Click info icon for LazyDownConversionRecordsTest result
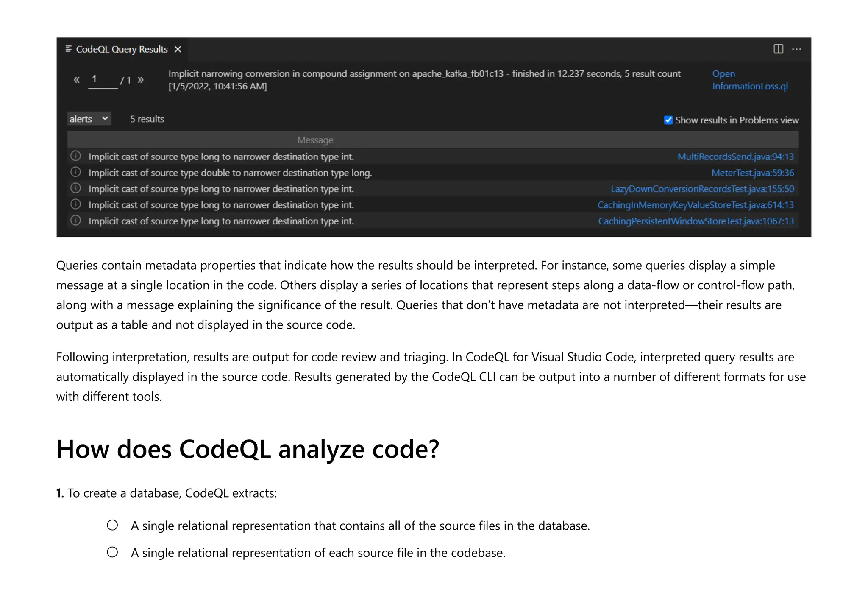This screenshot has height=615, width=868. point(76,188)
